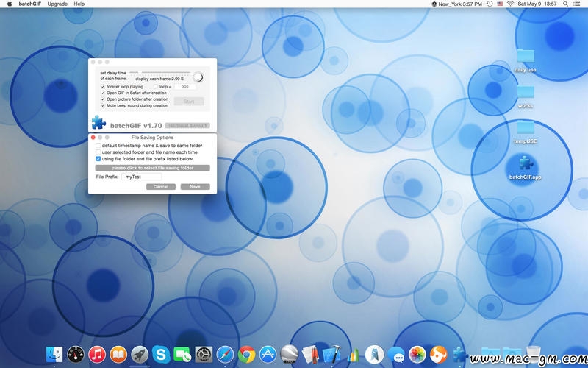Viewport: 588px width, 368px height.
Task: Open batchGIF.app icon on the desktop
Action: (x=525, y=164)
